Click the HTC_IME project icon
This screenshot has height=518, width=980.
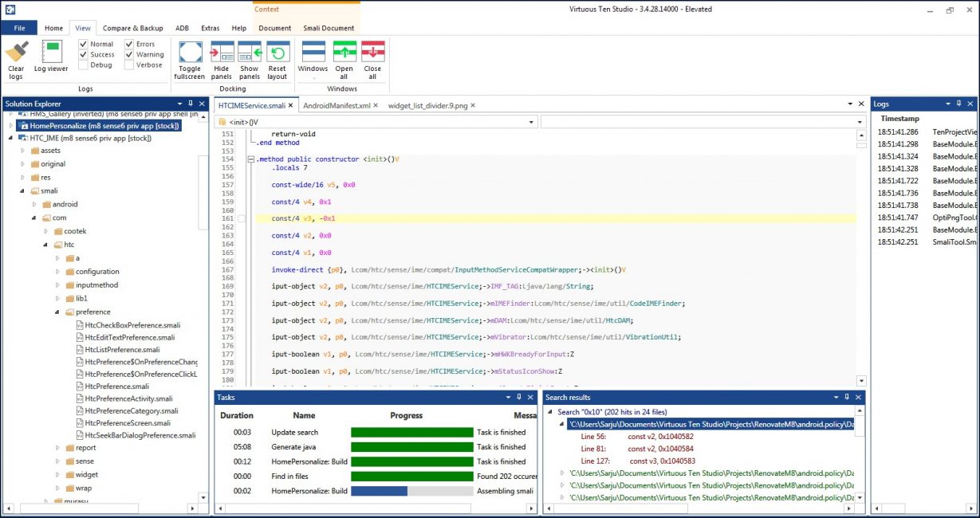click(24, 138)
